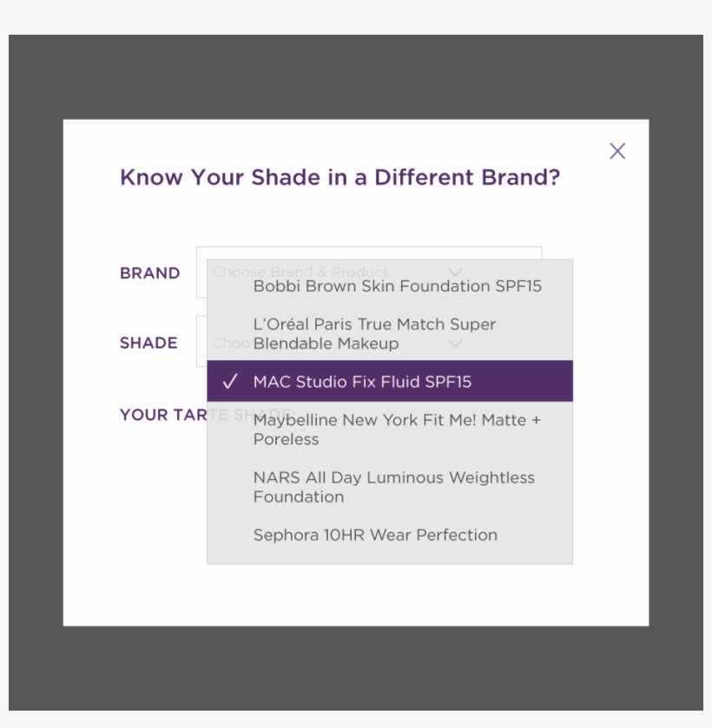The image size is (712, 728).
Task: Click the Know Your Shade heading
Action: pyautogui.click(x=340, y=177)
